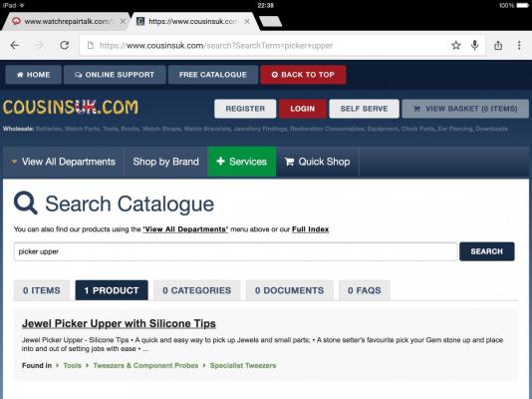The height and width of the screenshot is (399, 532).
Task: Open ONLINE SUPPORT
Action: click(x=115, y=75)
